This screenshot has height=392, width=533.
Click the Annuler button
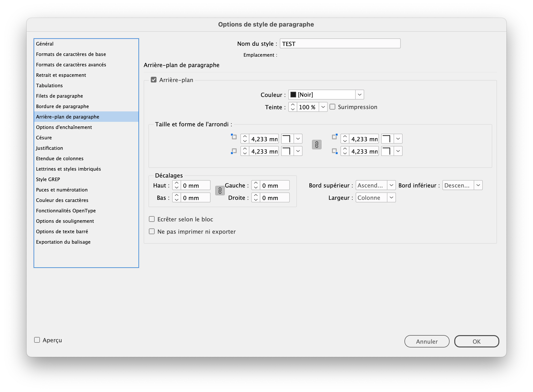click(x=427, y=341)
